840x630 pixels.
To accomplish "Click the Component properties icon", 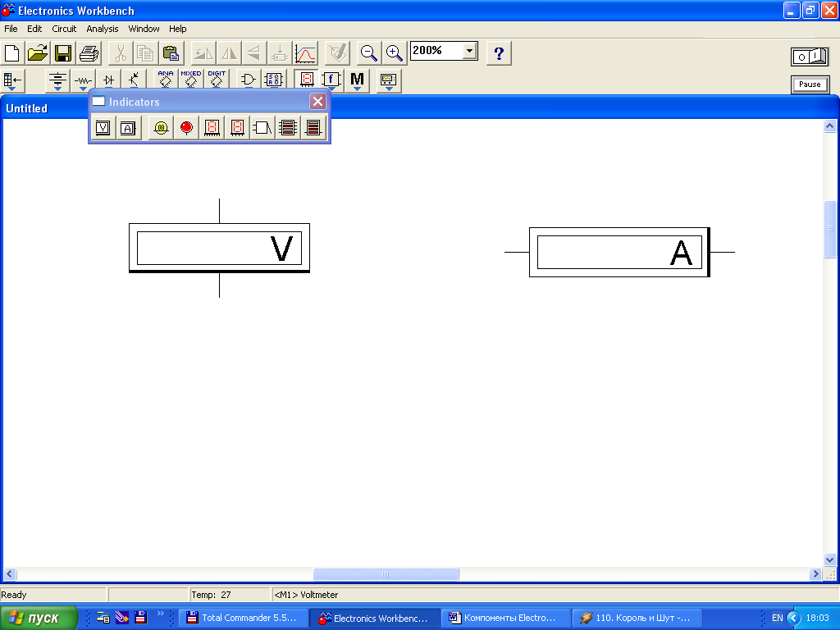I will (337, 53).
